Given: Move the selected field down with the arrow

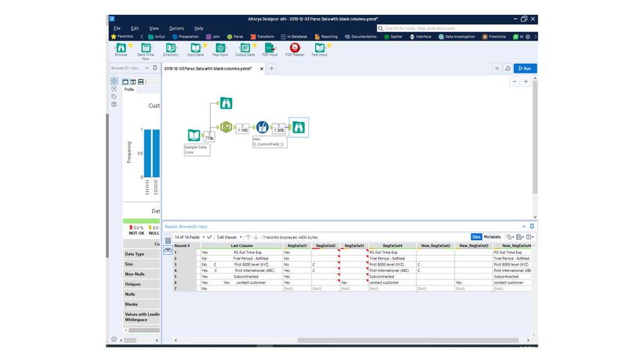Looking at the screenshot, I should [256, 237].
